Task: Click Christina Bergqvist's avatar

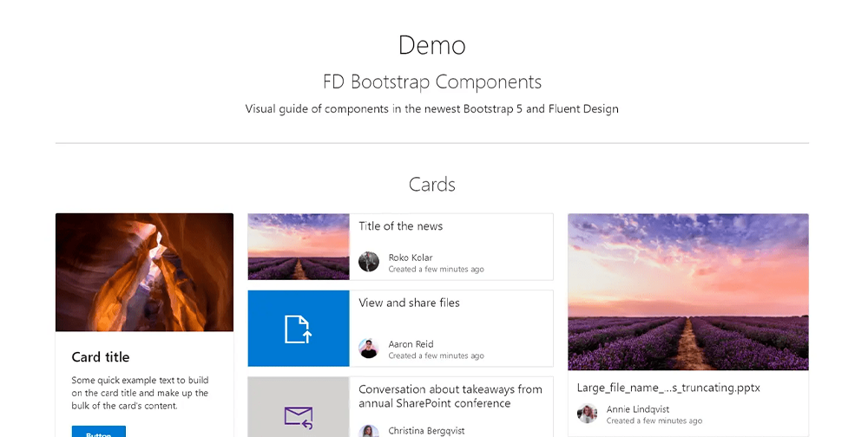Action: pyautogui.click(x=369, y=431)
